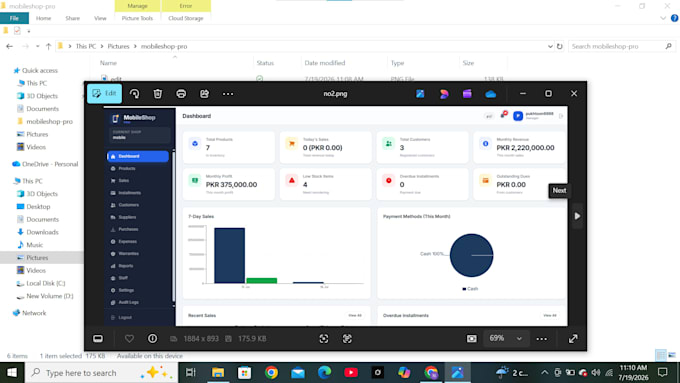Image resolution: width=680 pixels, height=383 pixels.
Task: Open the purple Clipchamp icon
Action: coord(467,94)
